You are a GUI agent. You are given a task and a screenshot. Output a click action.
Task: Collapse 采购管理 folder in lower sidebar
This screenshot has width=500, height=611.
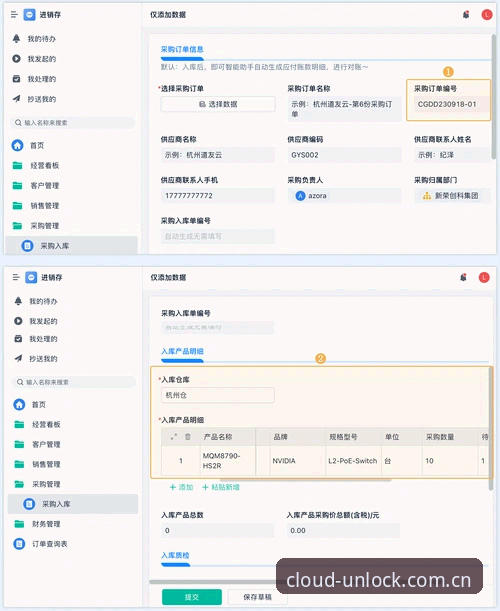19,484
